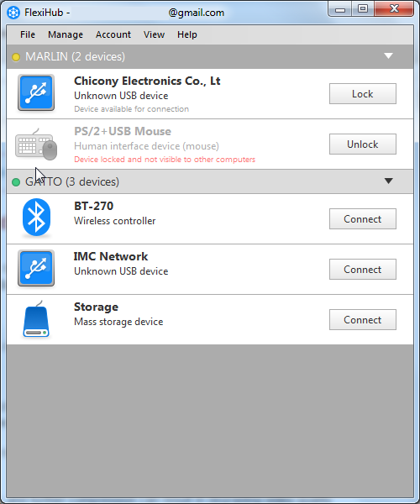This screenshot has height=504, width=420.
Task: Open the Account menu
Action: (x=113, y=34)
